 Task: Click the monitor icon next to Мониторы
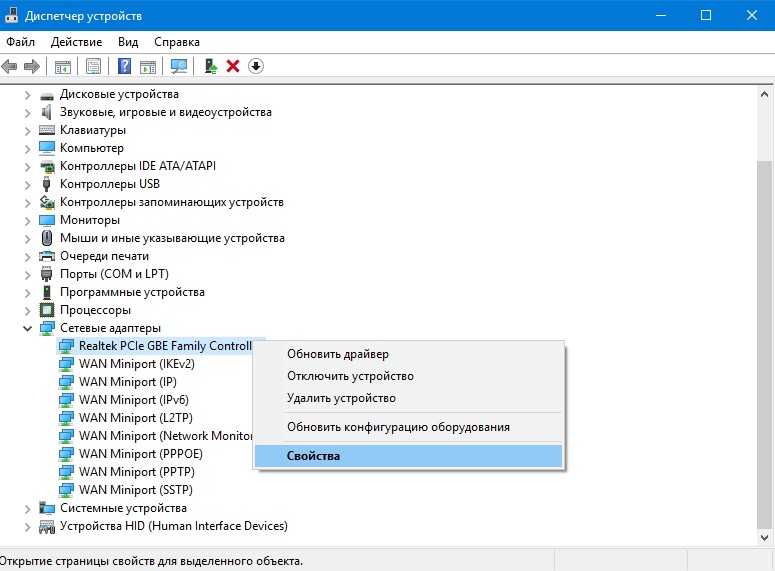point(47,220)
